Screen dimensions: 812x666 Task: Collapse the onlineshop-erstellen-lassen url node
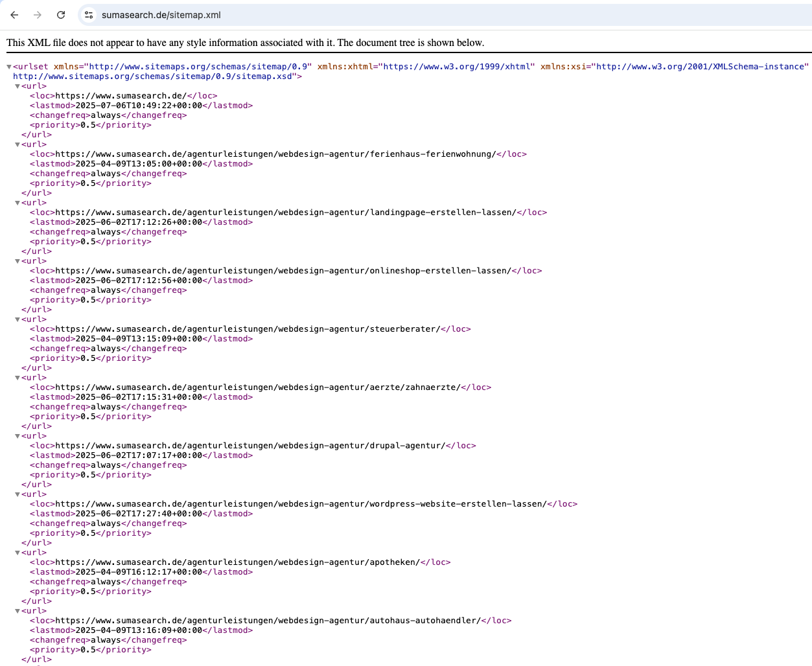pos(17,260)
